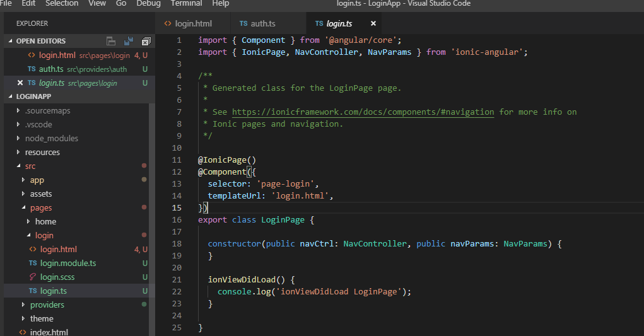This screenshot has height=336, width=644.
Task: Expand the providers folder
Action: pyautogui.click(x=23, y=305)
